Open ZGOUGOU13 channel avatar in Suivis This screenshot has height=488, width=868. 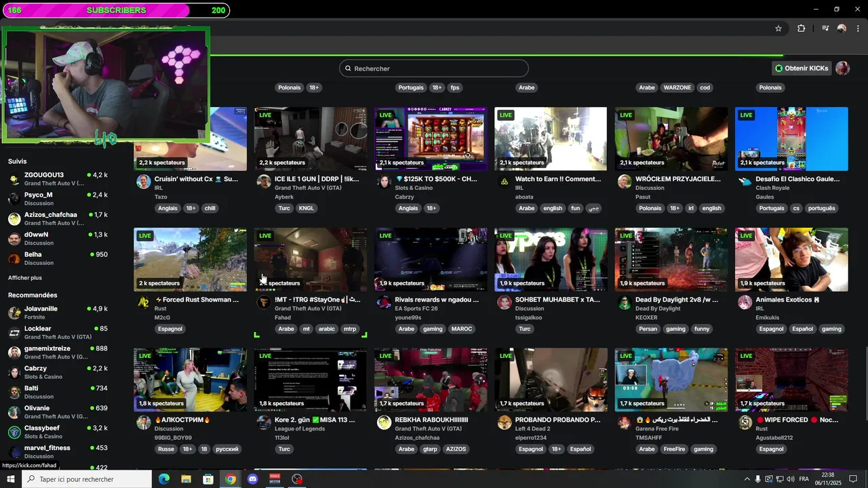(x=14, y=180)
